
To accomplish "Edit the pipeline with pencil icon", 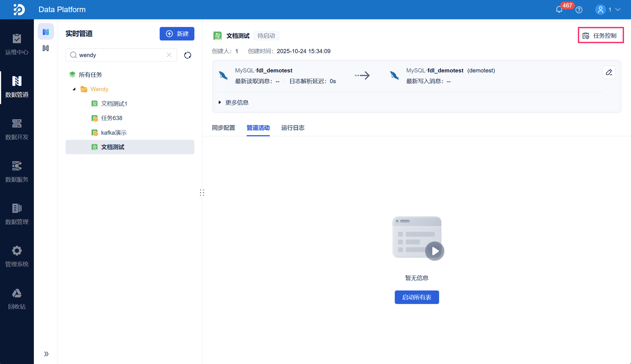I will coord(609,72).
